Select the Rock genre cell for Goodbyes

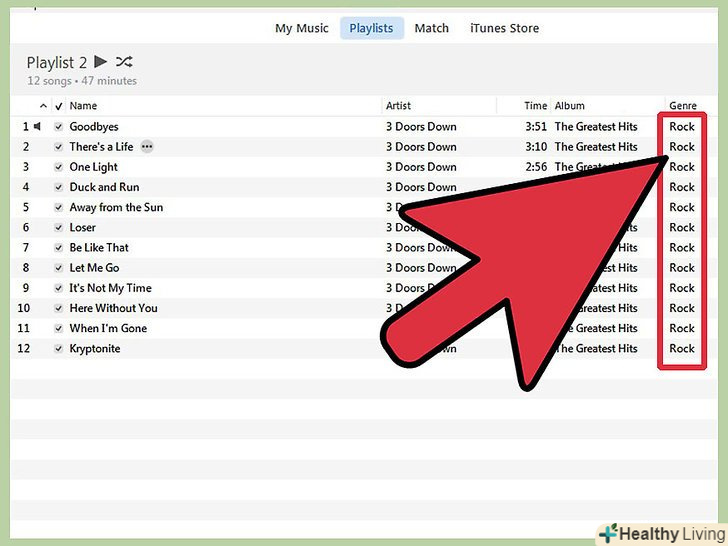[682, 127]
